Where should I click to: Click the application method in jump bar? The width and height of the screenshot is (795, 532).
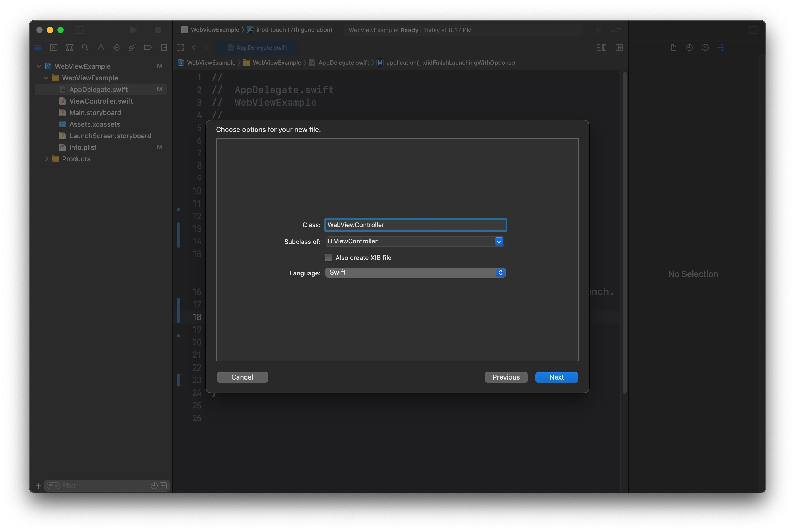(x=446, y=63)
